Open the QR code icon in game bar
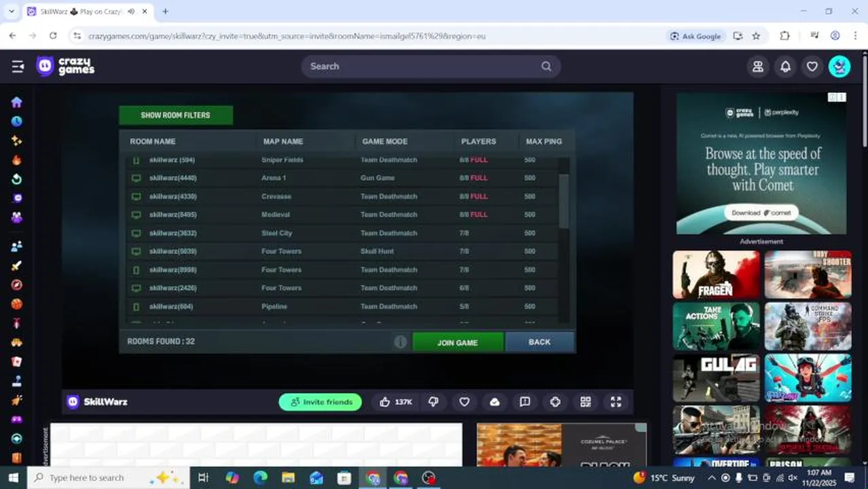 (585, 402)
